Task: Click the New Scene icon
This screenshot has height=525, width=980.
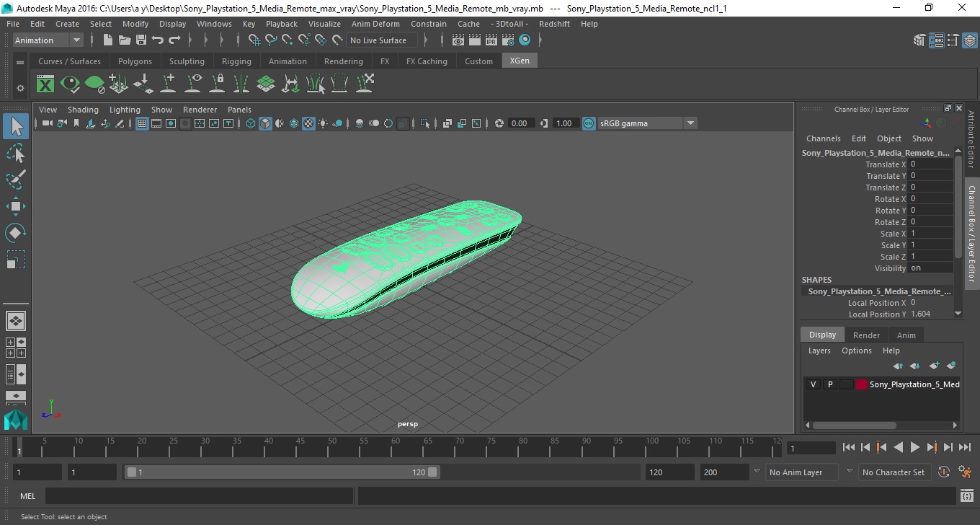Action: pyautogui.click(x=108, y=40)
